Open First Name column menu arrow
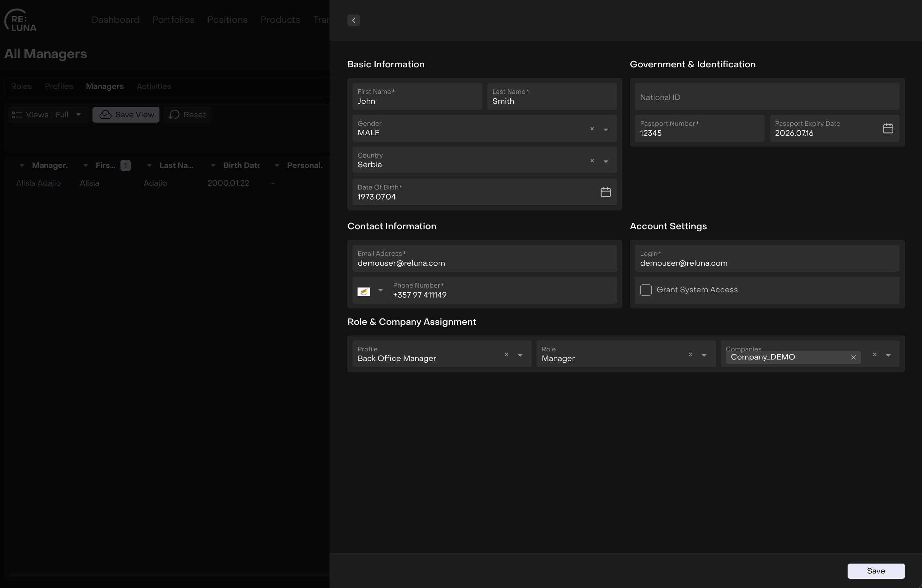Screen dimensions: 922x588 coord(86,166)
